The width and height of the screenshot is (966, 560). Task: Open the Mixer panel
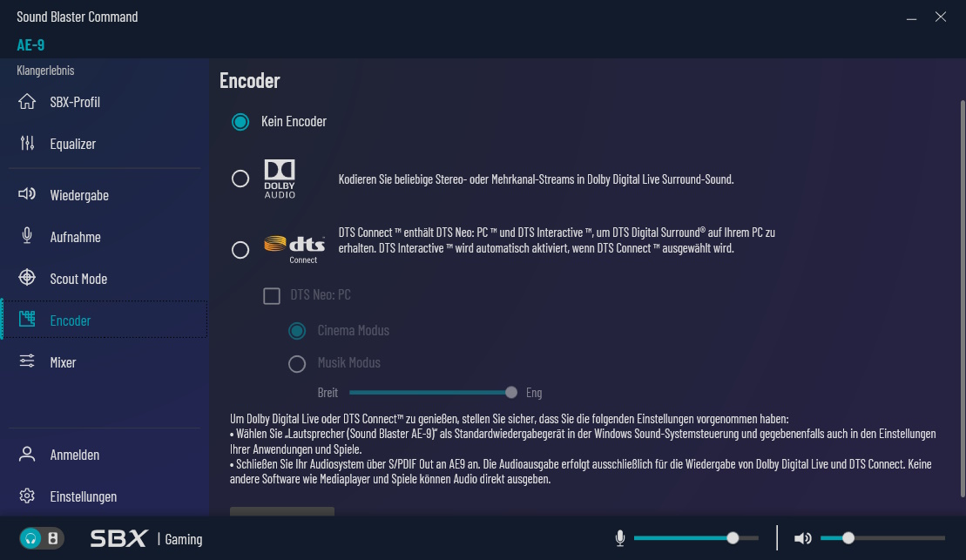64,361
